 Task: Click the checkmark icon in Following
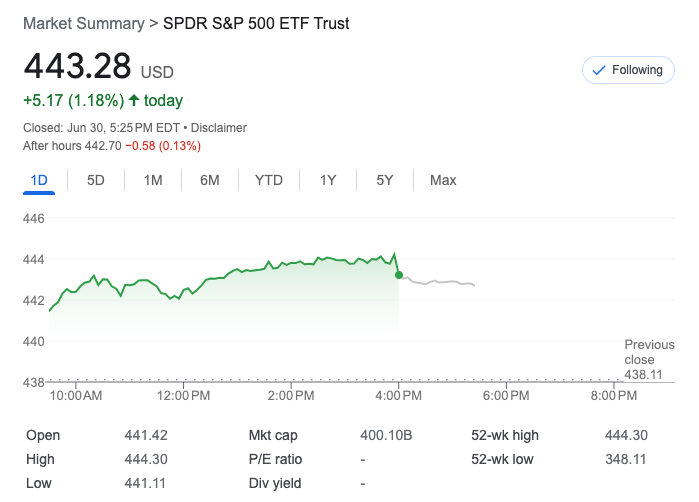pos(599,70)
